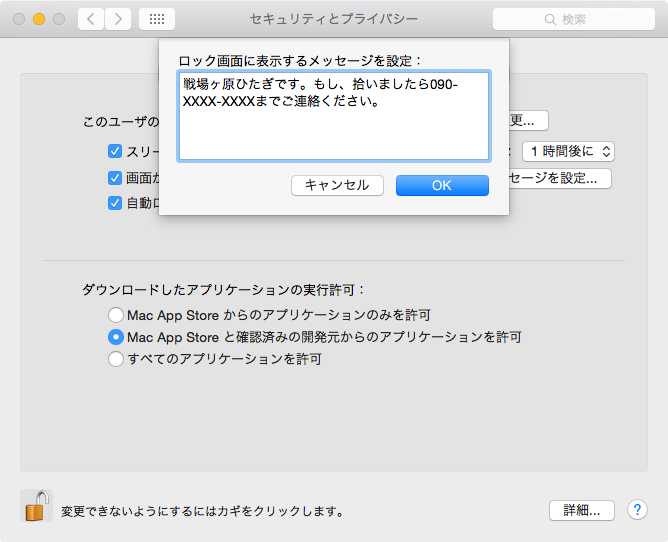This screenshot has width=668, height=542.
Task: Click the yellow minimize window button
Action: pyautogui.click(x=39, y=19)
